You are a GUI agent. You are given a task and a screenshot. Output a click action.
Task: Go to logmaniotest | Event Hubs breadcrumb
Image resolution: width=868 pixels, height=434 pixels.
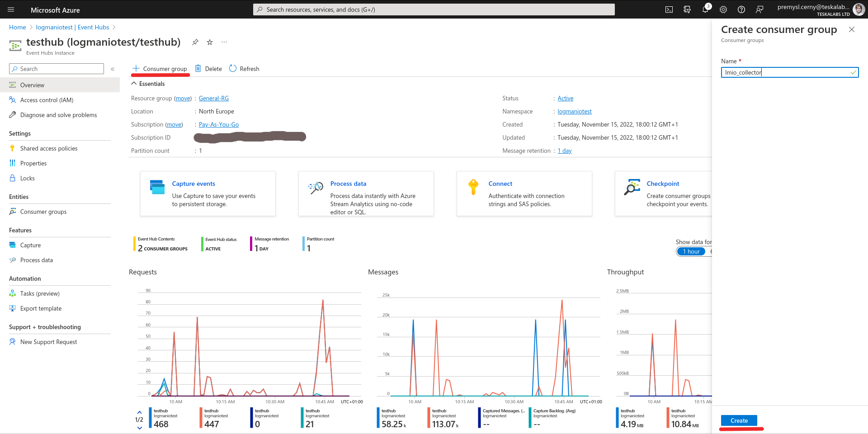[72, 27]
